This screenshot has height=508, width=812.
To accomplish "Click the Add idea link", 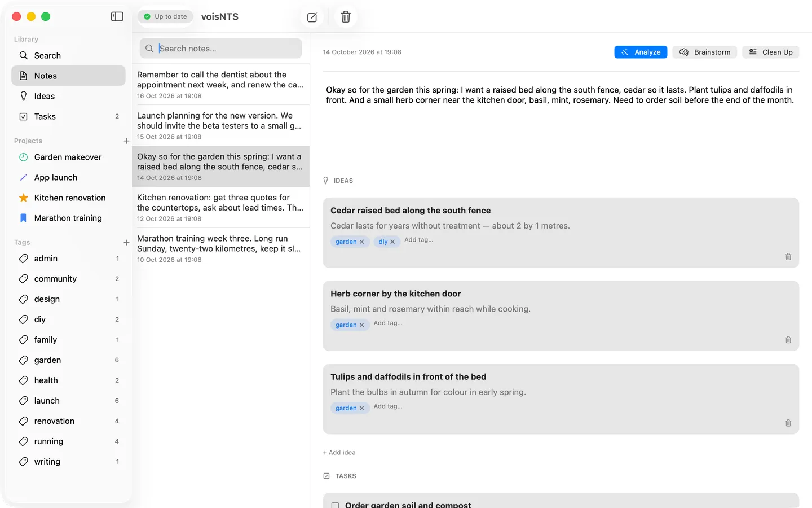I will pyautogui.click(x=339, y=453).
